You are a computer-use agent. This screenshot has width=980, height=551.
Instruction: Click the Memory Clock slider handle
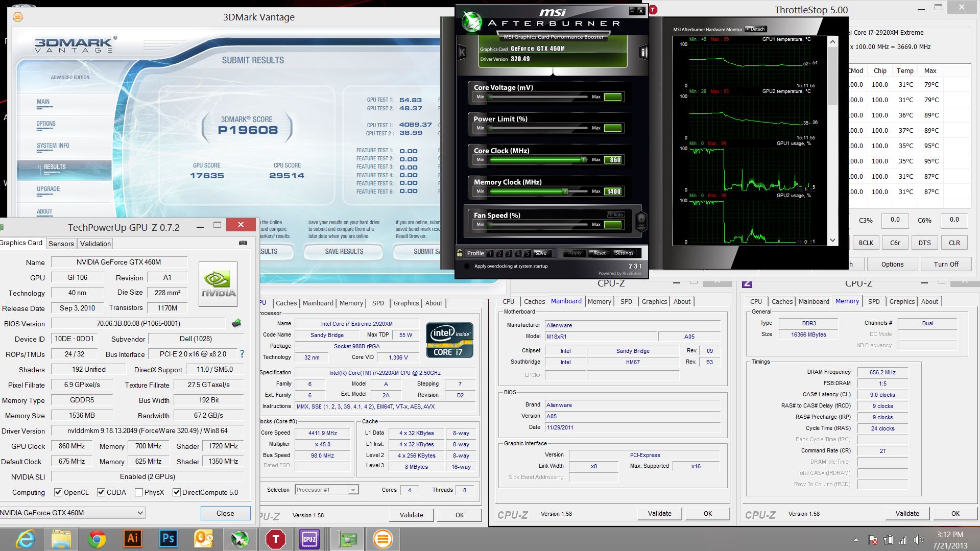[x=565, y=191]
